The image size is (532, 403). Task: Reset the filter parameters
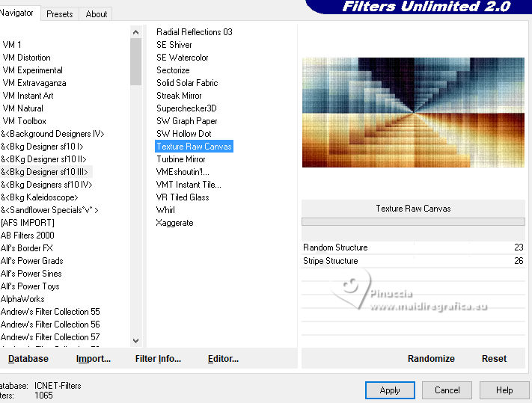[x=494, y=359]
